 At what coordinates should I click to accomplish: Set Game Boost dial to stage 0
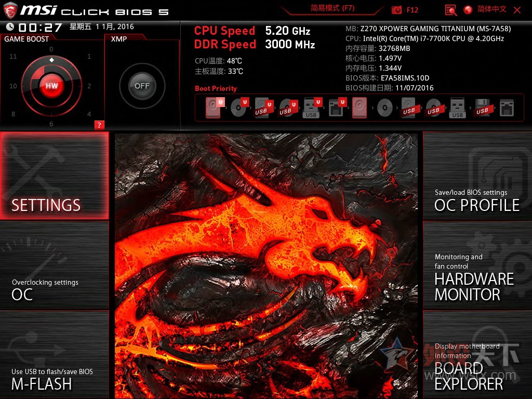[51, 49]
